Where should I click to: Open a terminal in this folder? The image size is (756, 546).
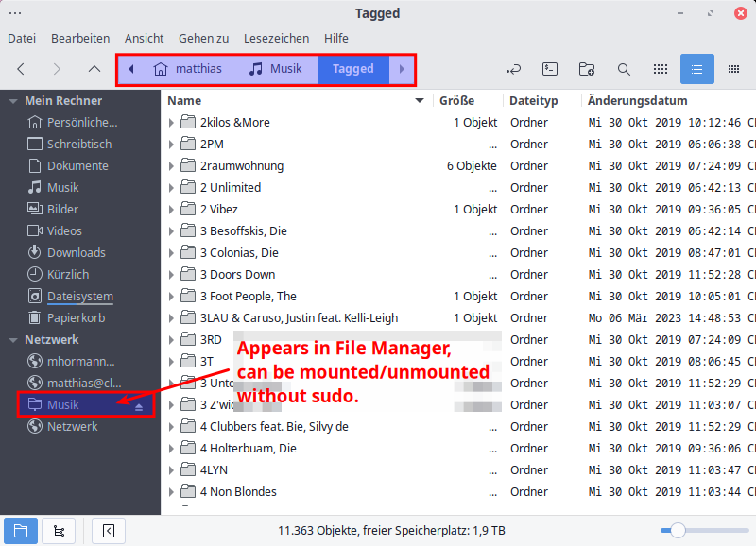pyautogui.click(x=550, y=69)
